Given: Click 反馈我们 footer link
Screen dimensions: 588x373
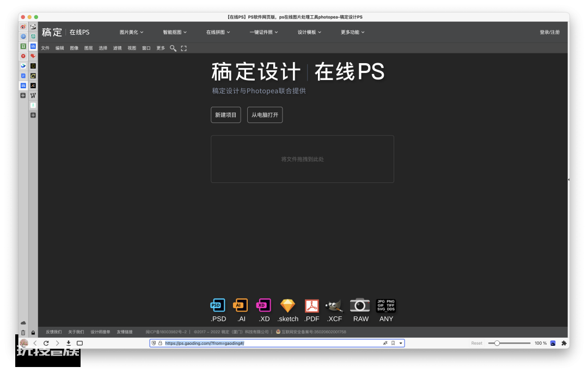Looking at the screenshot, I should click(x=53, y=332).
